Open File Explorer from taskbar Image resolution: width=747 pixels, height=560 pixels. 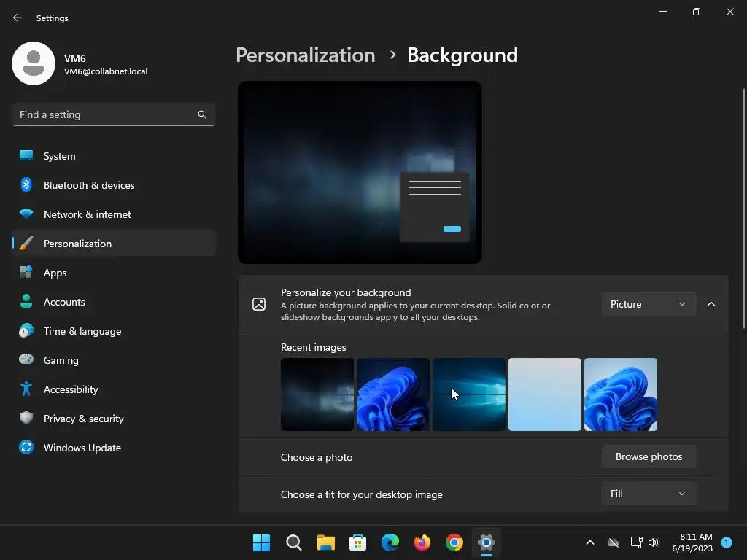pos(326,542)
